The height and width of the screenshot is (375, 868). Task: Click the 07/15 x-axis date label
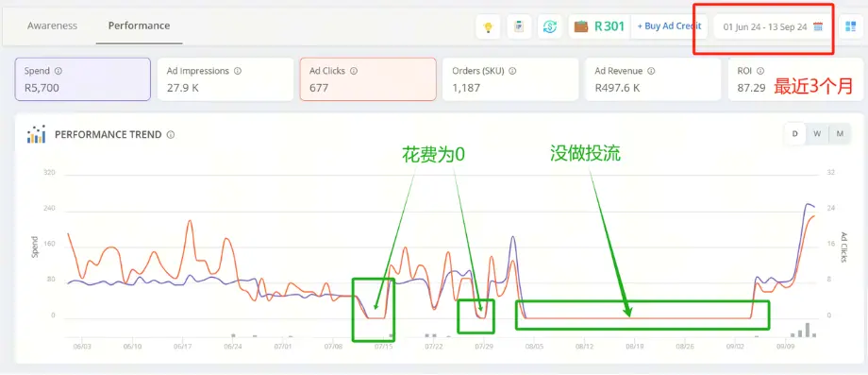(x=384, y=347)
